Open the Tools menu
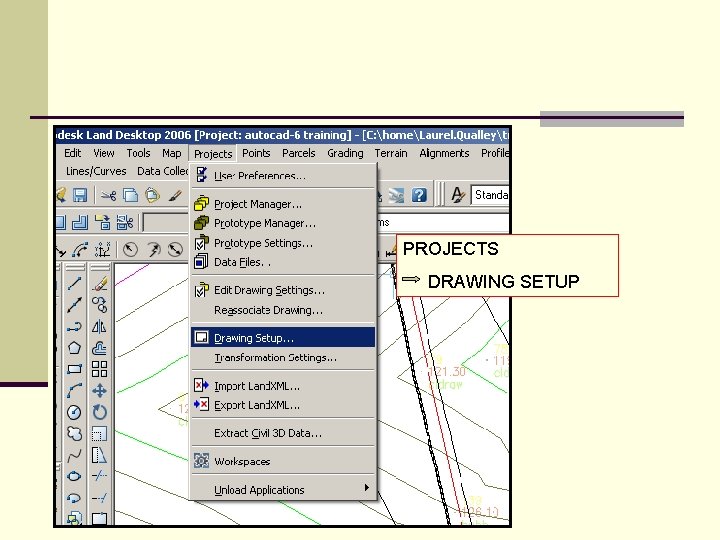 [x=138, y=153]
